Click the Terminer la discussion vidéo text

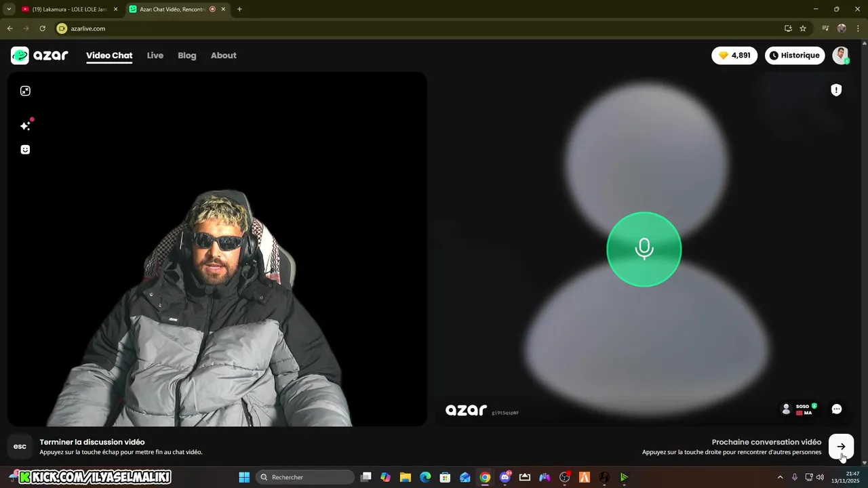coord(92,442)
